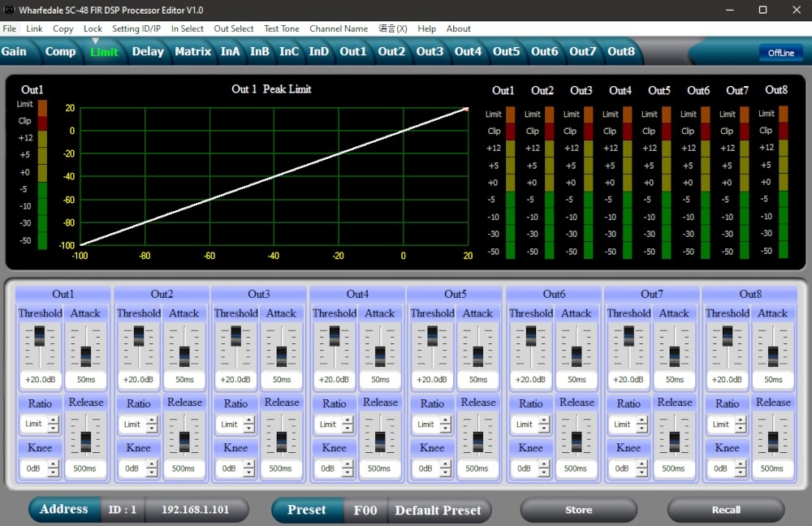Click the Out6 Ratio spinner arrows

point(544,425)
